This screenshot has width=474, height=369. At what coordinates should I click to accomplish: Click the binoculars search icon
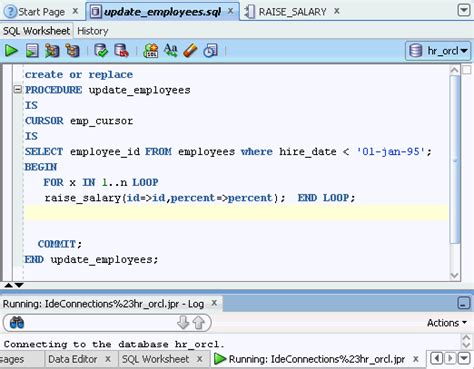point(17,323)
